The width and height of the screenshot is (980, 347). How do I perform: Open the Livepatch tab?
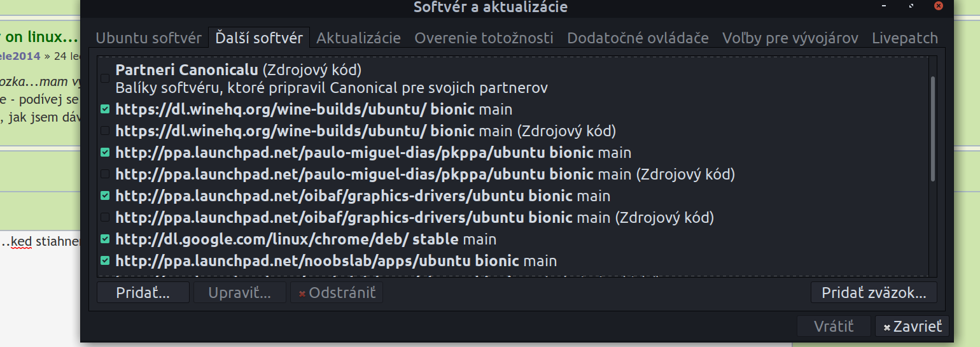904,38
